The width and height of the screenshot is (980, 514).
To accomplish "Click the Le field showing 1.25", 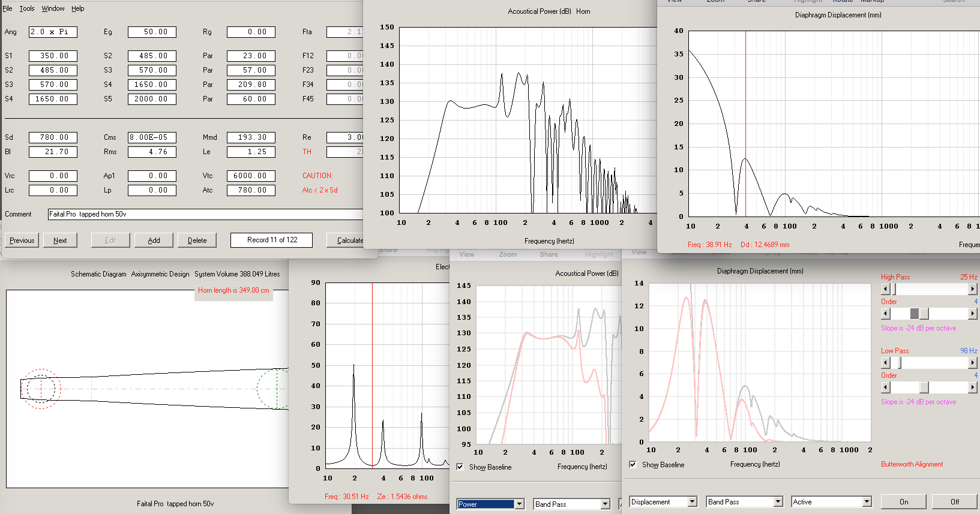I will tap(251, 152).
